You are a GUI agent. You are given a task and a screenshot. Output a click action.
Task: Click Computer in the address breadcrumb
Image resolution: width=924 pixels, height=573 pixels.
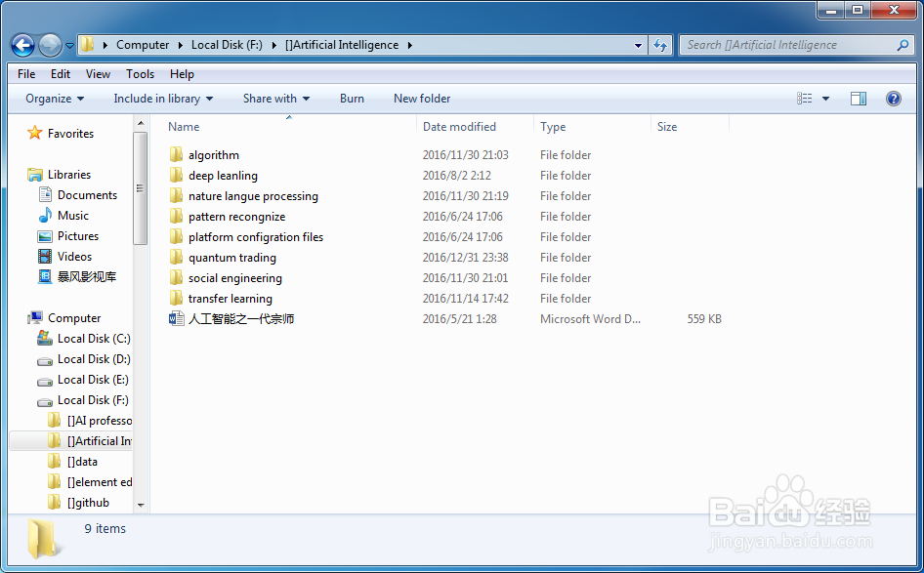(143, 45)
